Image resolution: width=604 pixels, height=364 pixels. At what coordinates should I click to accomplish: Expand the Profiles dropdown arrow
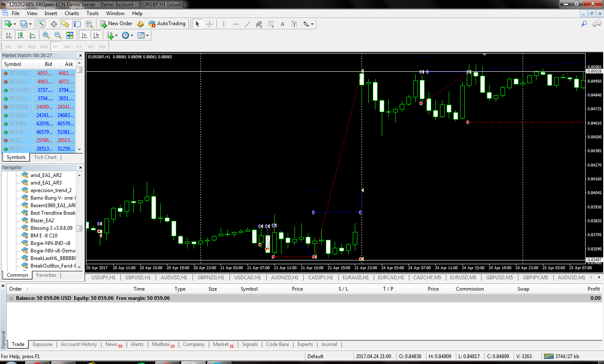[x=31, y=24]
